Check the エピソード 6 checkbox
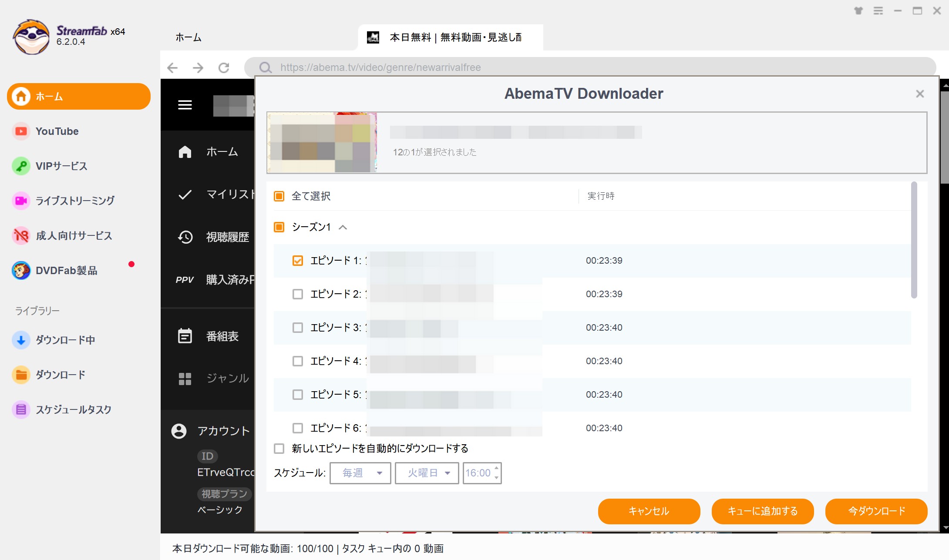Screen dimensions: 949x560 [x=298, y=428]
